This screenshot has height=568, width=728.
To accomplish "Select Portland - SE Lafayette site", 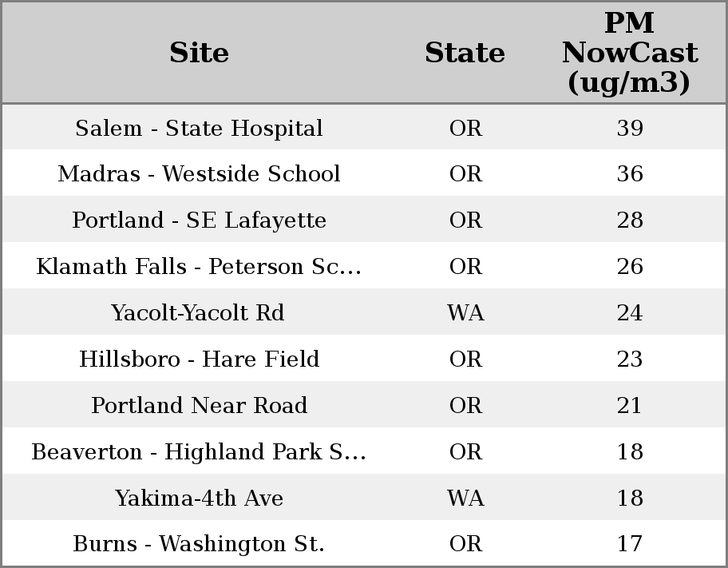I will click(x=199, y=220).
